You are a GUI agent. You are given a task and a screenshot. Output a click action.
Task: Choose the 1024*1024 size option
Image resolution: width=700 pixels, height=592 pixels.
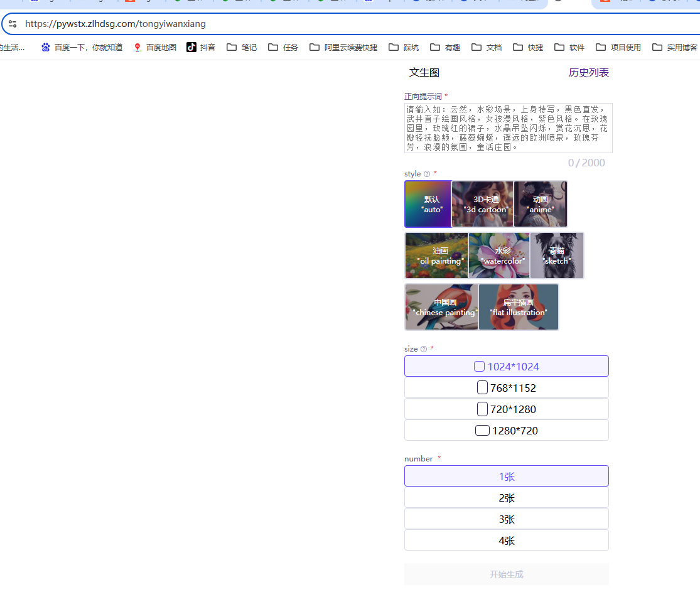coord(506,366)
